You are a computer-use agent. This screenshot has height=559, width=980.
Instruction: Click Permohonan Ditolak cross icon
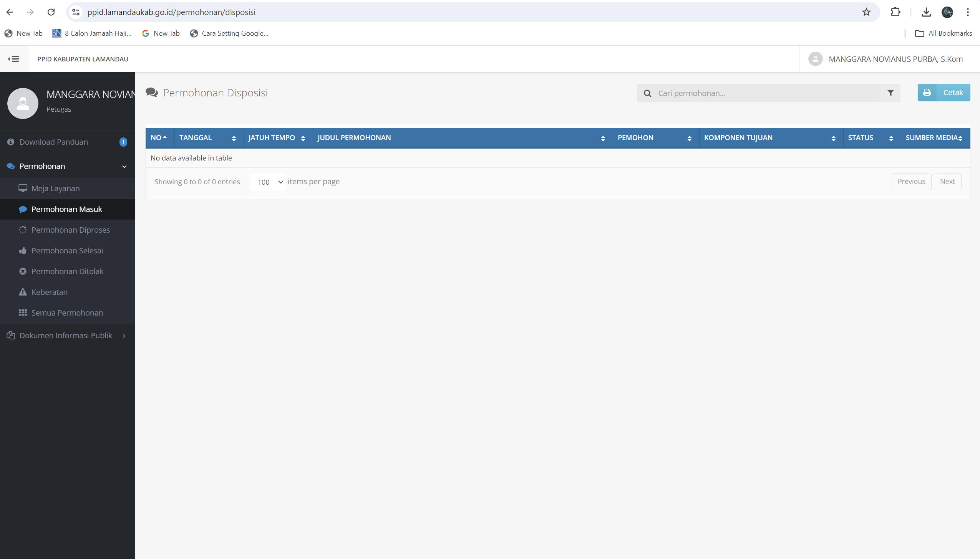23,271
